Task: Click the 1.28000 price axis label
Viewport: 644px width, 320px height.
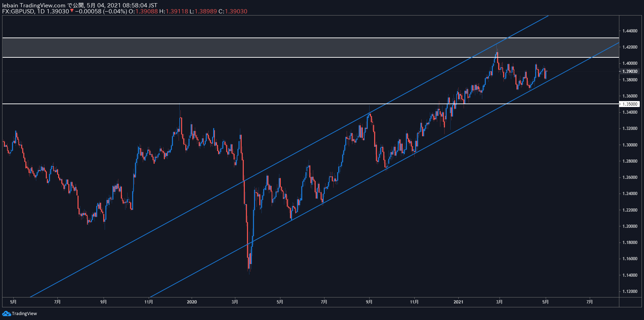Action: click(630, 161)
